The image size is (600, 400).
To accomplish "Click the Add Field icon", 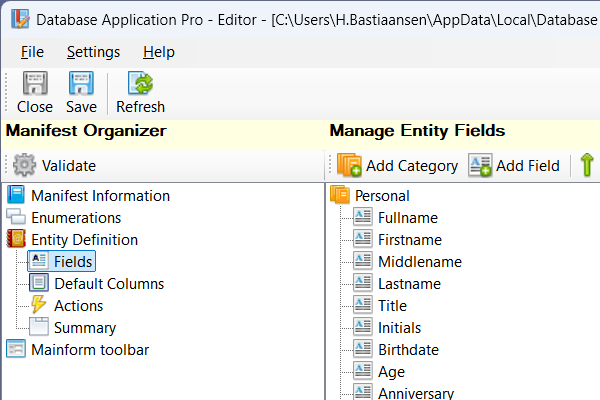I will 481,165.
